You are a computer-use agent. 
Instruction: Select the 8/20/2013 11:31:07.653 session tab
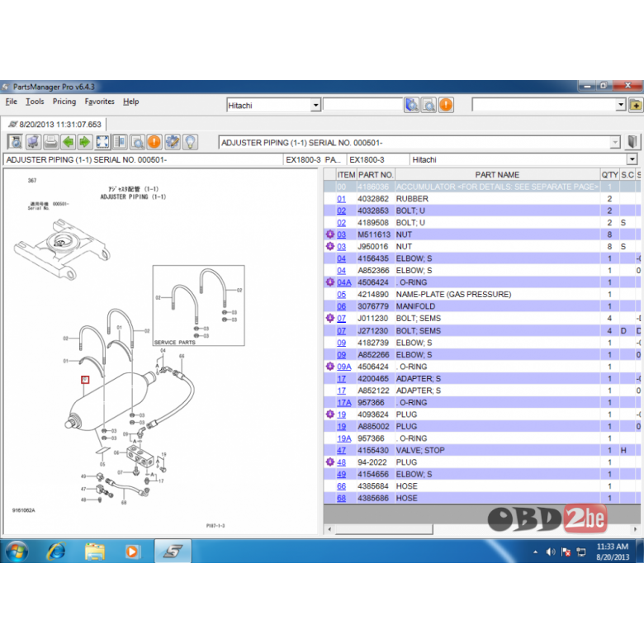point(54,124)
